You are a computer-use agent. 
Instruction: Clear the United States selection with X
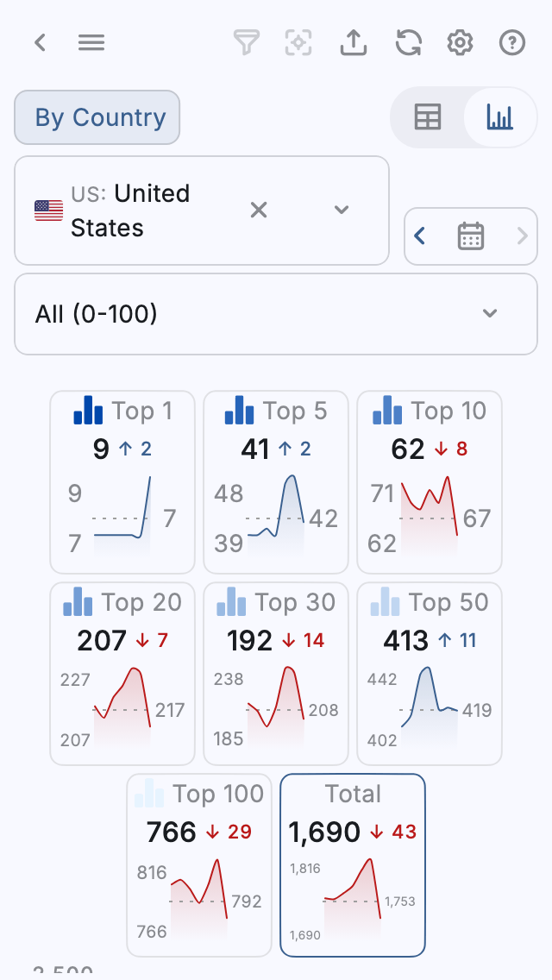(259, 210)
